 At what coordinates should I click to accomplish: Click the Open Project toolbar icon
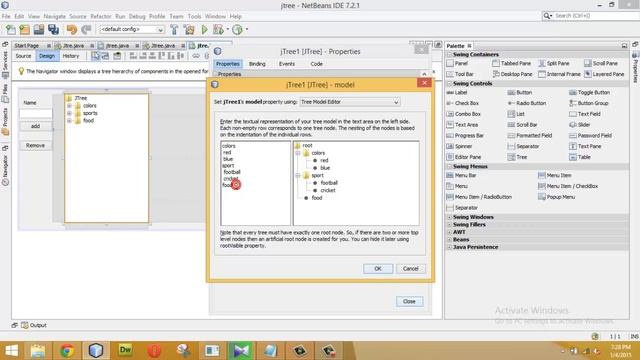coord(39,29)
